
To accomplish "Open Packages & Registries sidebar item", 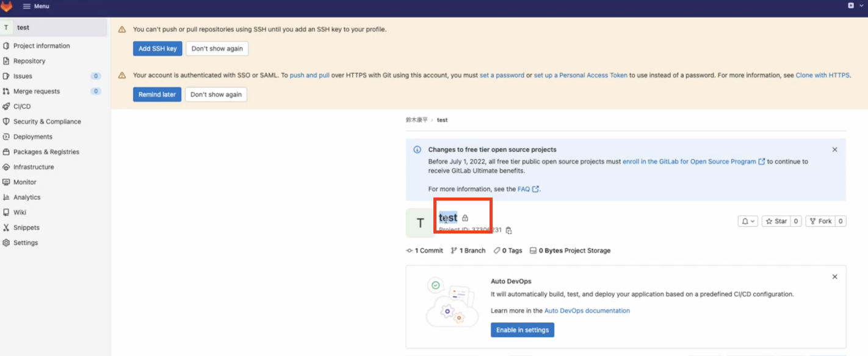I will 46,152.
